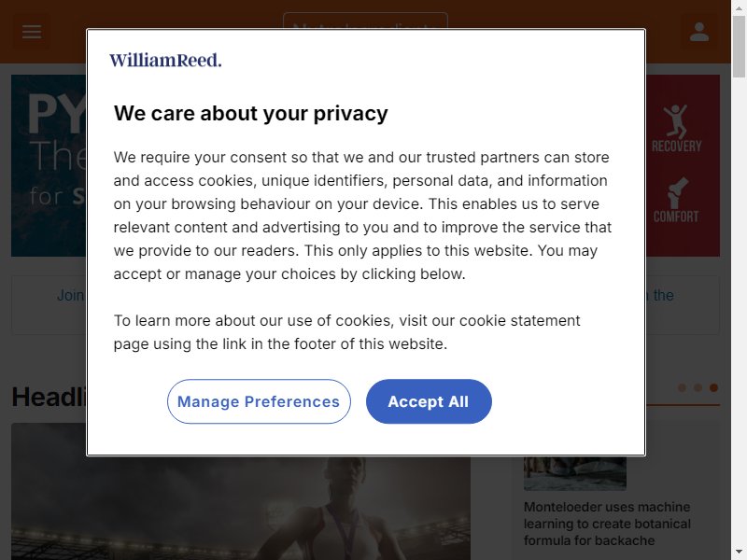Click the scrollbar down arrow
The image size is (747, 560).
[x=739, y=553]
